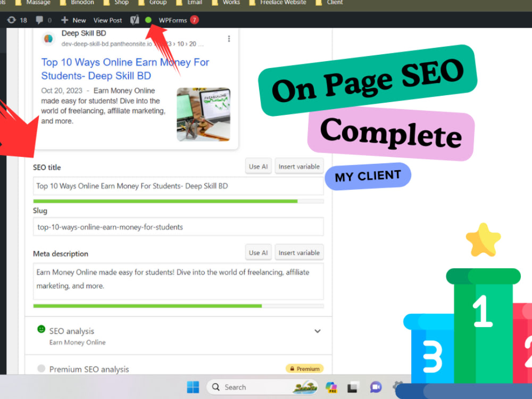The width and height of the screenshot is (532, 399).
Task: Open the Freelace Website bookmark folder
Action: click(x=278, y=3)
